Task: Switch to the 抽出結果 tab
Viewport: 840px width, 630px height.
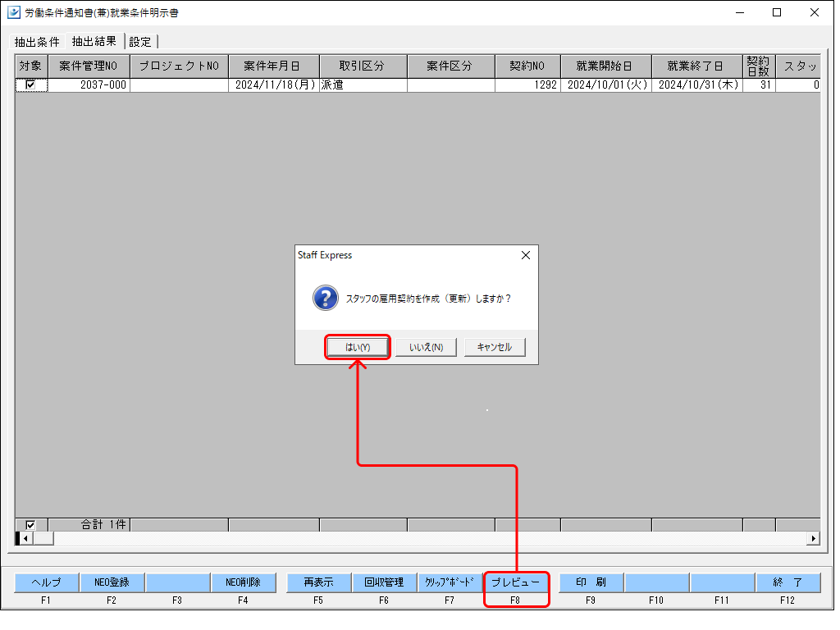Action: coord(94,41)
